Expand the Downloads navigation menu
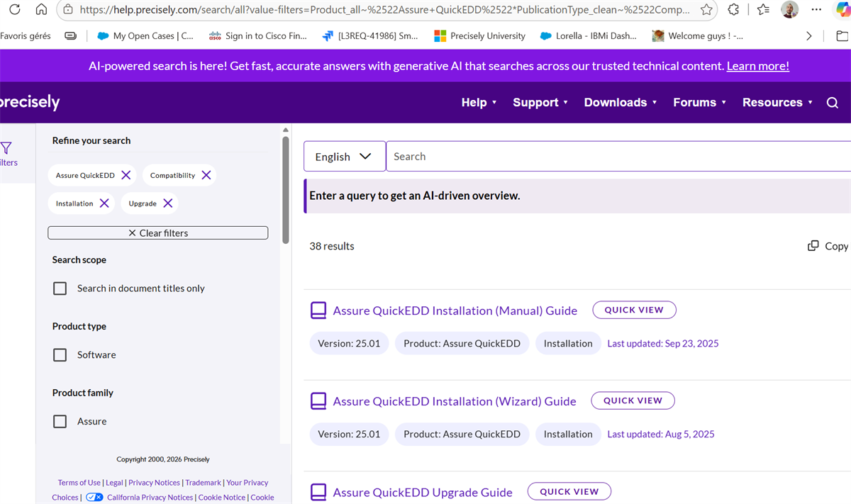851x504 pixels. 621,103
